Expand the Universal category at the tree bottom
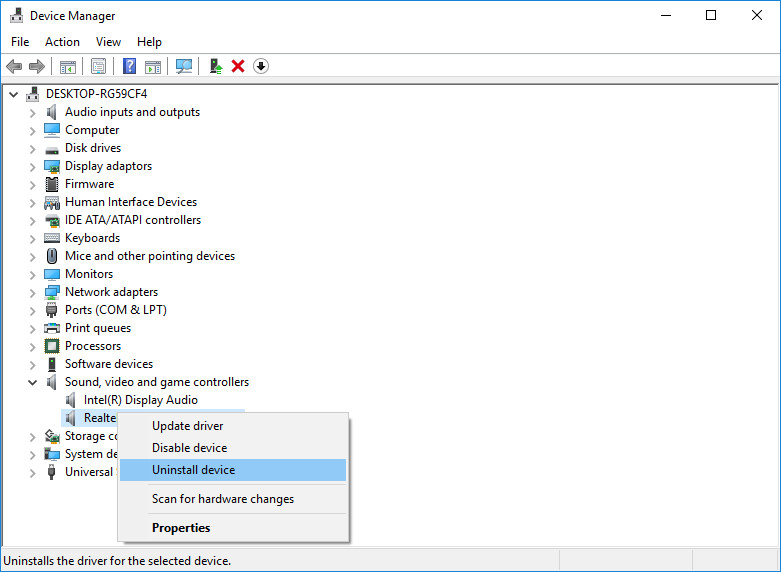The height and width of the screenshot is (572, 781). point(32,473)
